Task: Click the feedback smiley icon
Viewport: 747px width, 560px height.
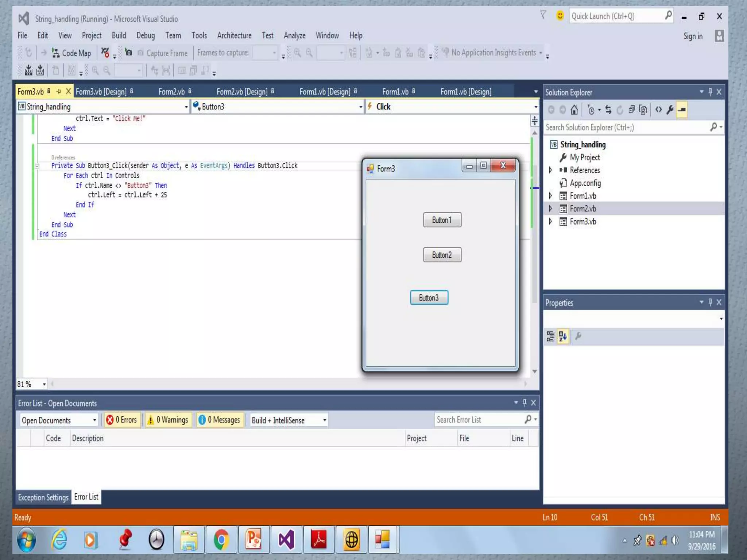Action: click(x=560, y=16)
